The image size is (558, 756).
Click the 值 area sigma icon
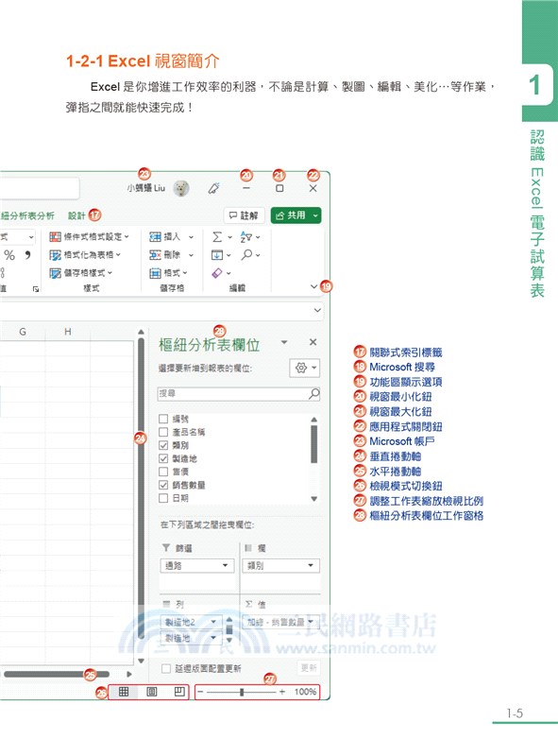[248, 604]
